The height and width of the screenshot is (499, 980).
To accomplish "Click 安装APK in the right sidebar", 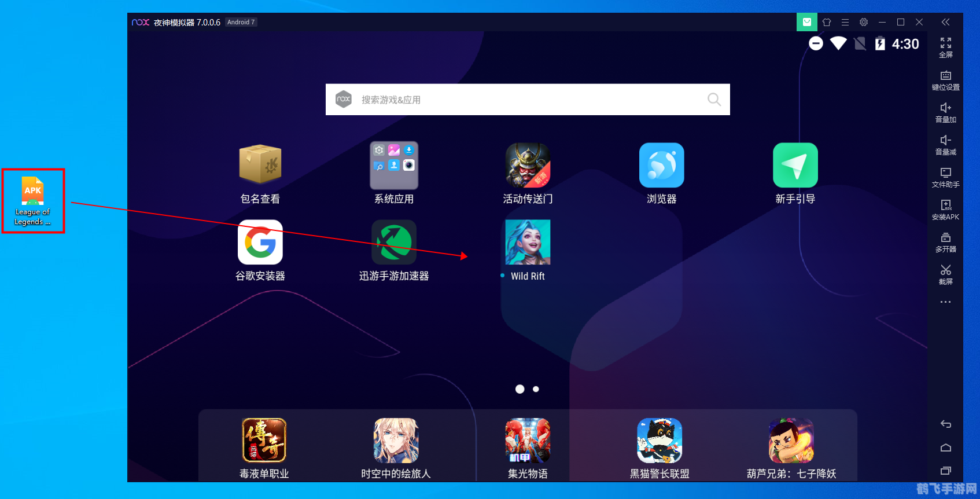I will pyautogui.click(x=945, y=209).
